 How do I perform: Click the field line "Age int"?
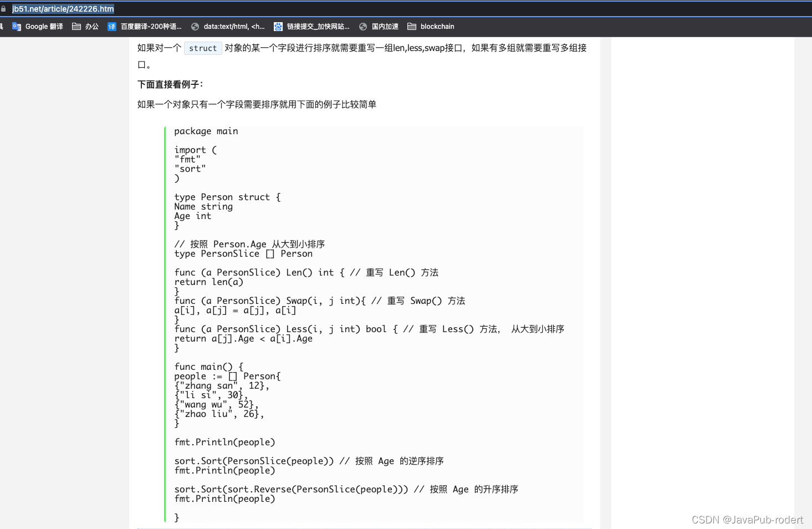[x=193, y=216]
